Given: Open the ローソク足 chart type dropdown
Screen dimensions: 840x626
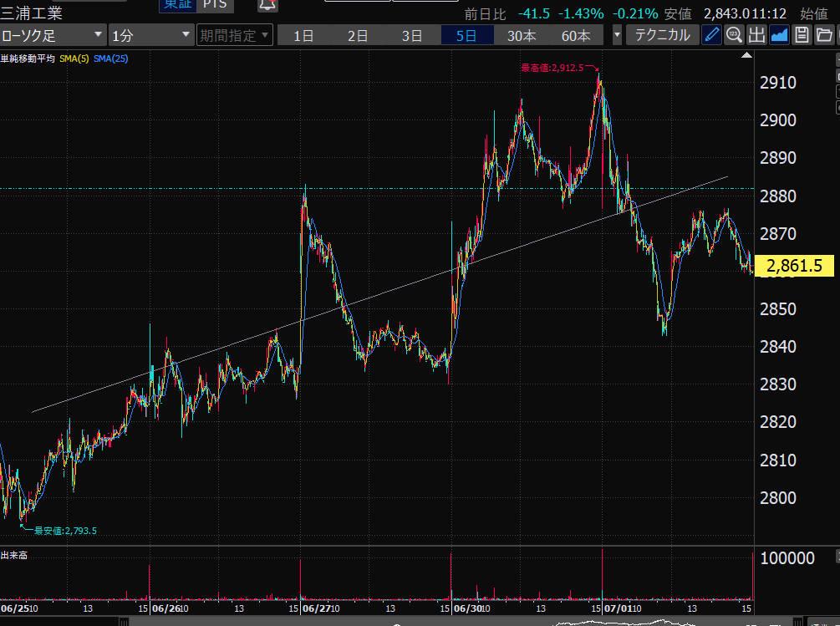Looking at the screenshot, I should pyautogui.click(x=53, y=35).
